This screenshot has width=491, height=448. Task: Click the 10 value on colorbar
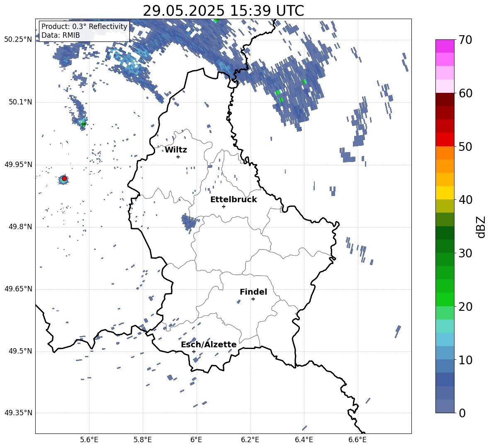click(x=465, y=360)
